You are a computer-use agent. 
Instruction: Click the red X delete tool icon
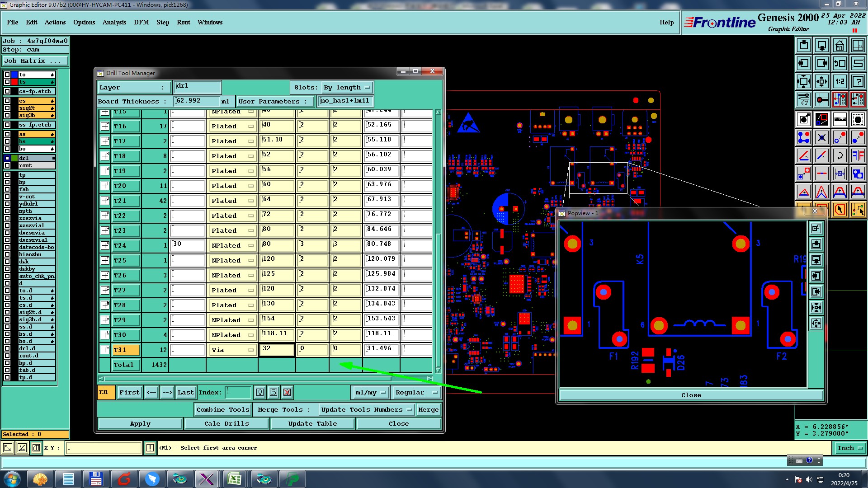[287, 392]
